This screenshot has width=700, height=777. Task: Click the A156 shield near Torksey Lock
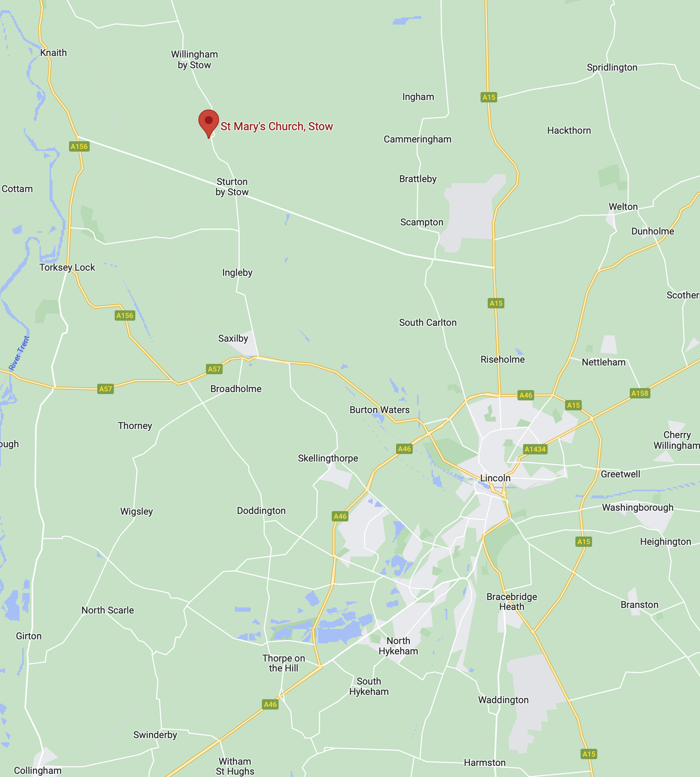(125, 315)
